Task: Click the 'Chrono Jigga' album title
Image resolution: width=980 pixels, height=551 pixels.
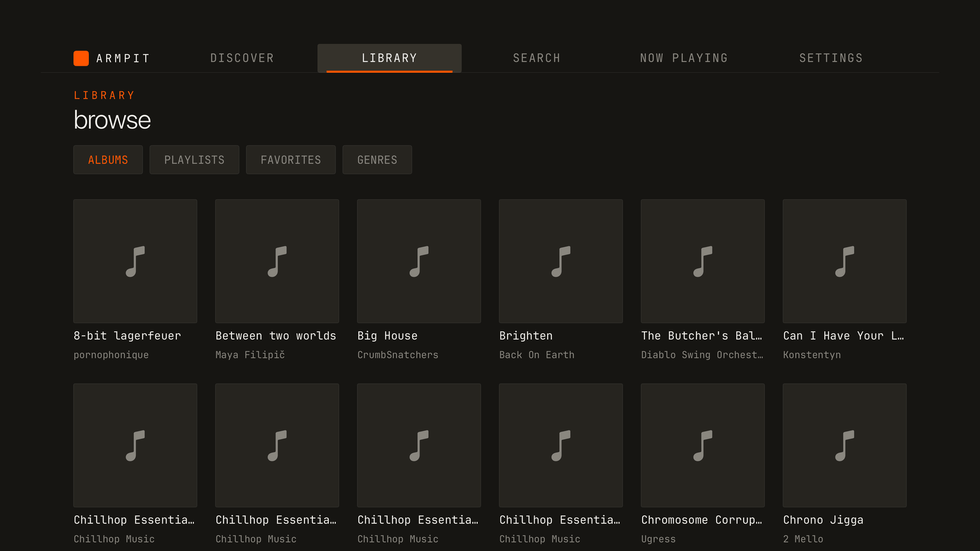Action: [823, 520]
